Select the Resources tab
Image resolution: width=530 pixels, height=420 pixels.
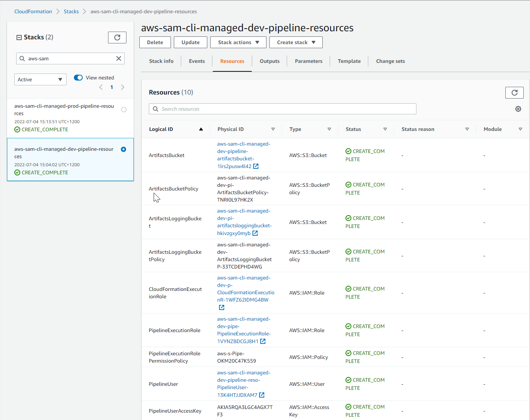pos(232,61)
